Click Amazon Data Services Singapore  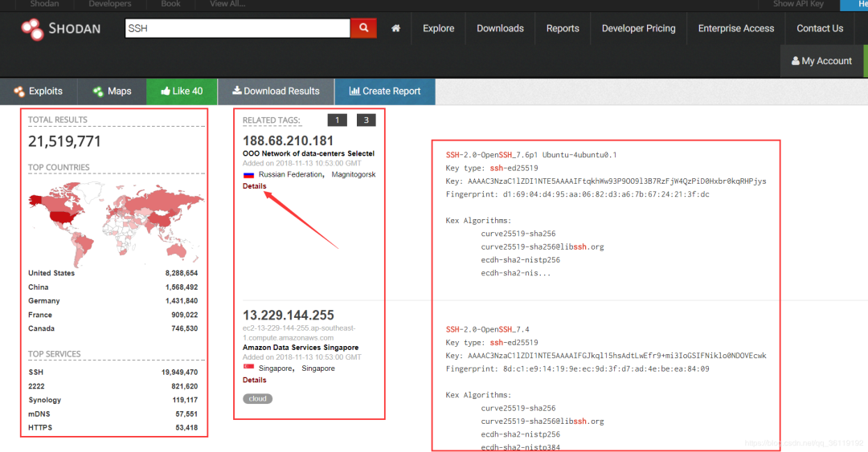pos(301,348)
